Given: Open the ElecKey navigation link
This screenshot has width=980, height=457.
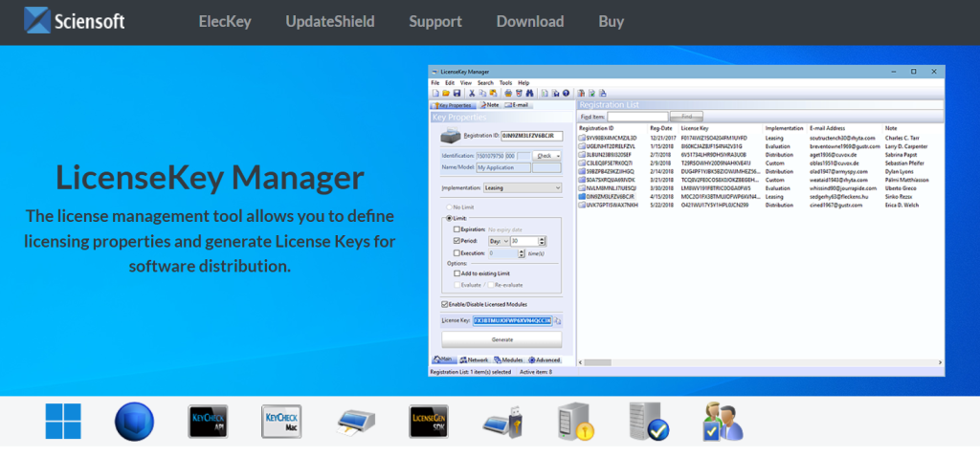Looking at the screenshot, I should tap(224, 21).
